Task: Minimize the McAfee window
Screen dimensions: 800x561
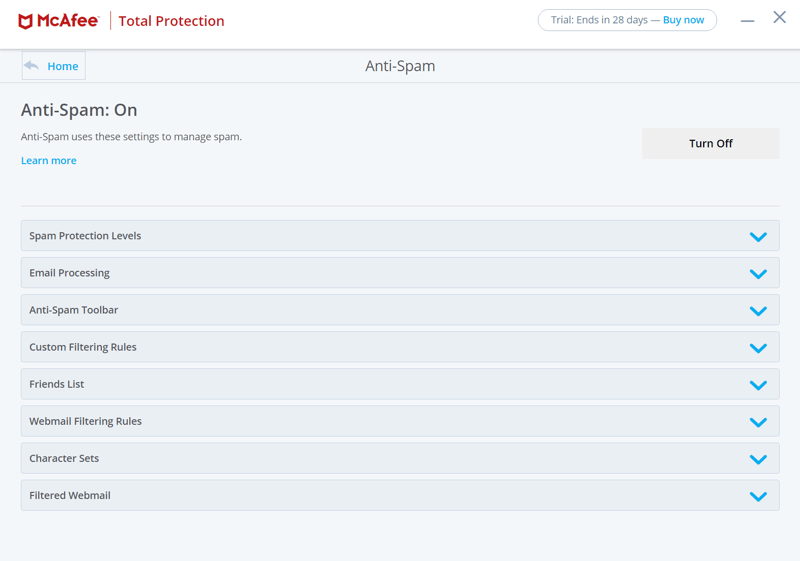Action: 747,21
